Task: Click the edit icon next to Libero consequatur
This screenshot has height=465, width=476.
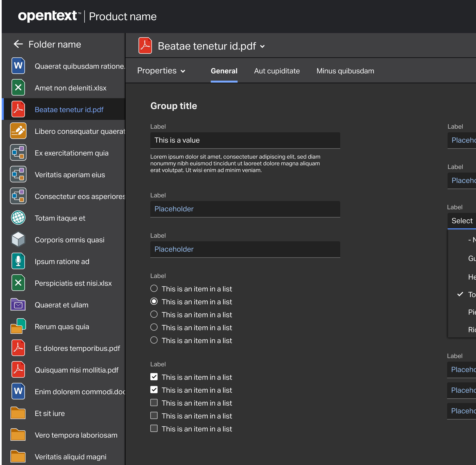Action: pyautogui.click(x=18, y=131)
